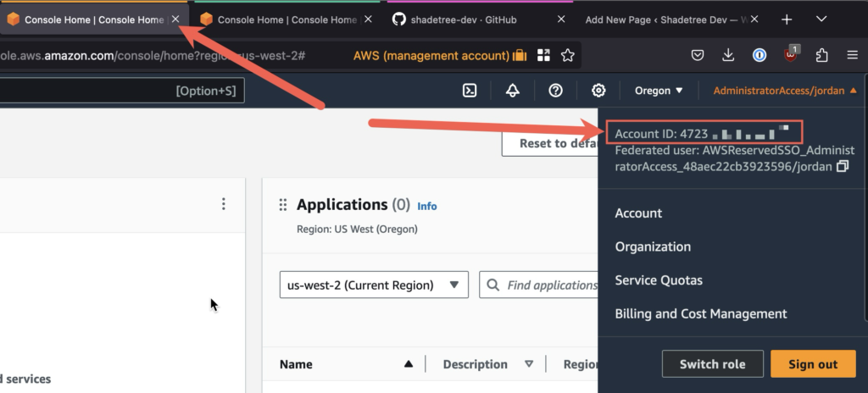868x393 pixels.
Task: Open Applications widget three-dot menu
Action: [224, 204]
